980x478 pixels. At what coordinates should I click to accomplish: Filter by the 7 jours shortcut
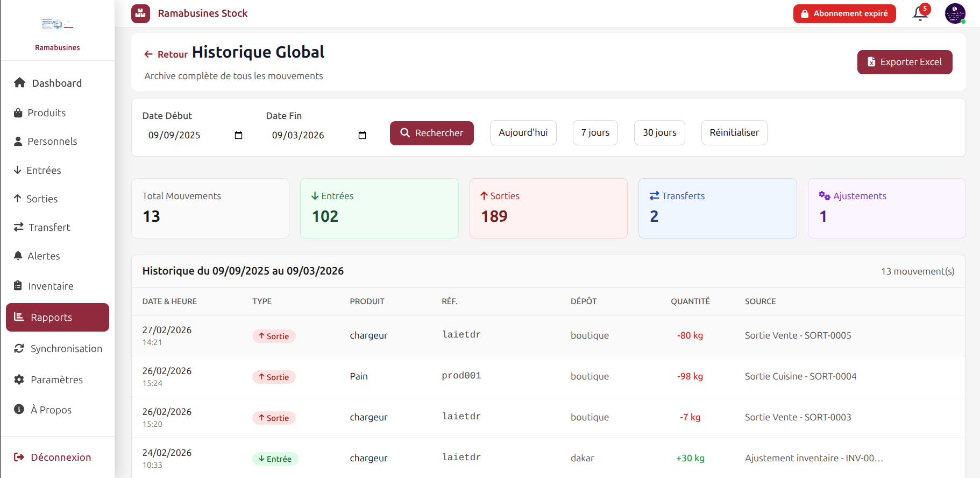click(595, 133)
